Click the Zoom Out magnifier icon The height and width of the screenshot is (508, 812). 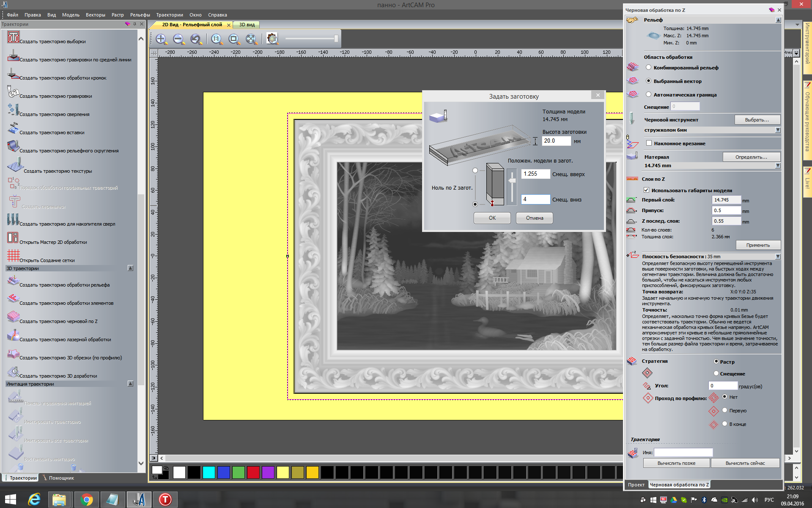(178, 39)
